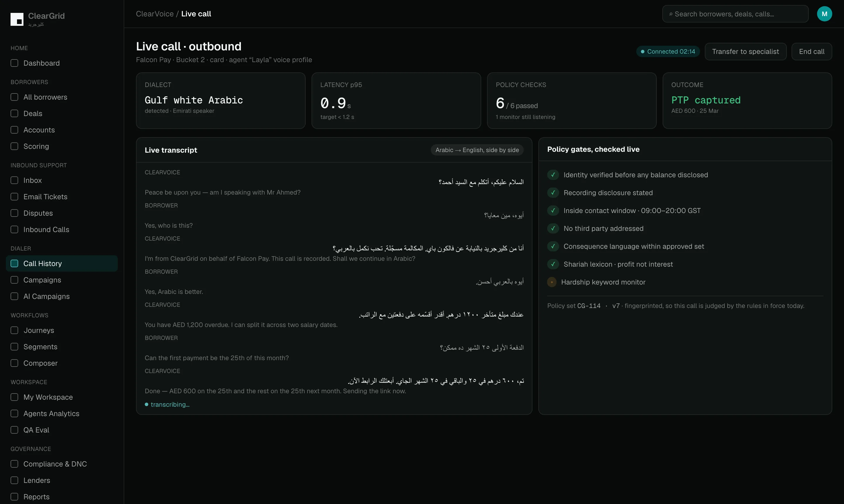844x504 pixels.
Task: Click the Campaigns sidebar icon
Action: click(x=14, y=280)
